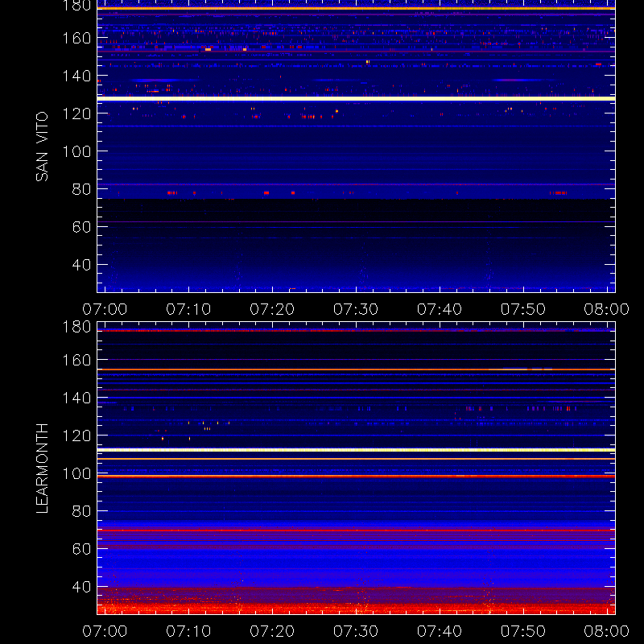Choose the 180 tick label on LEARMONTH axis
Viewport: 644px width, 644px height.
[x=76, y=327]
